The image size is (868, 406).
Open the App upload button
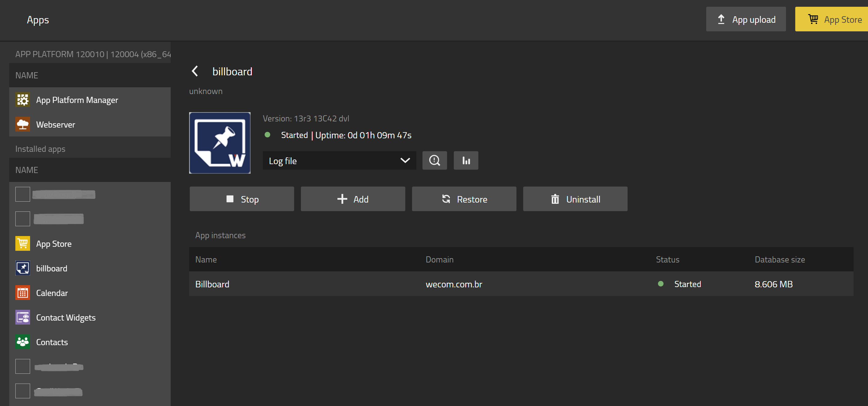click(x=745, y=19)
